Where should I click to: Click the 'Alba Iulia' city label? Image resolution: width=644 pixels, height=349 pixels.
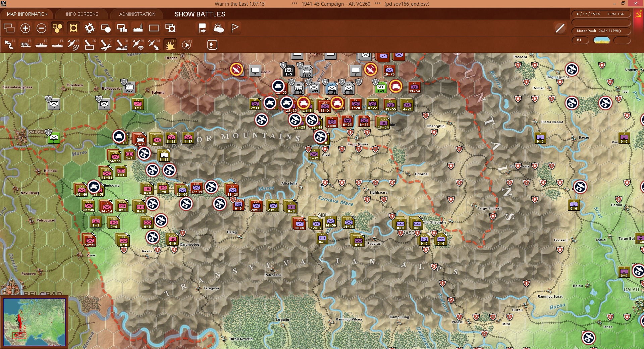[289, 184]
